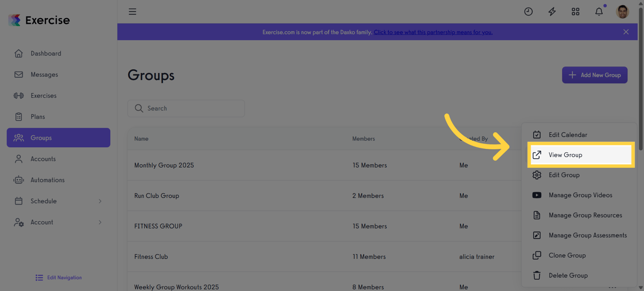Image resolution: width=644 pixels, height=291 pixels.
Task: Expand the Account submenu chevron
Action: click(x=100, y=222)
